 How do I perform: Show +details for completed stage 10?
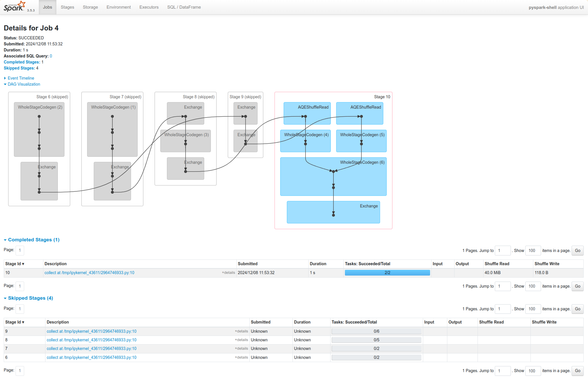[228, 273]
